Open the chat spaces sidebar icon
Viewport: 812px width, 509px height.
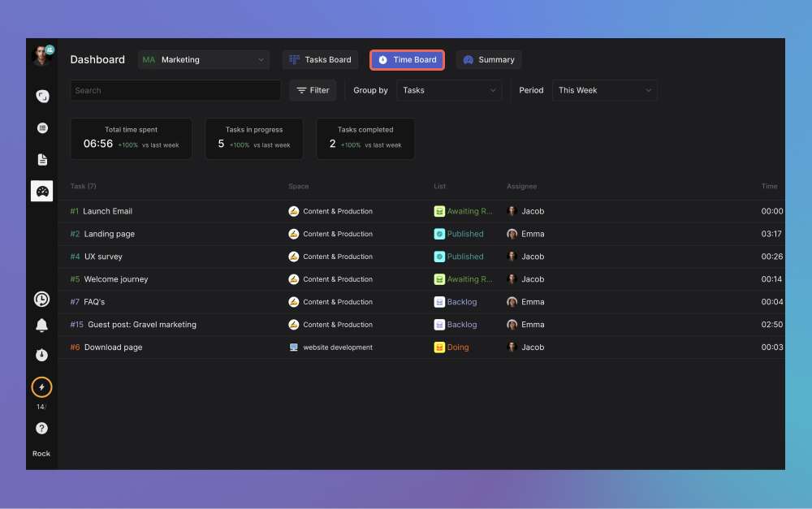point(42,97)
